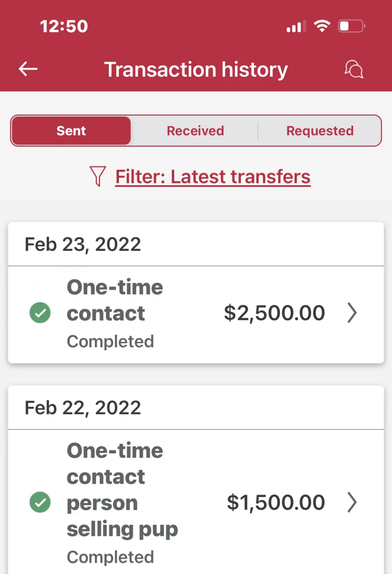This screenshot has height=574, width=392.
Task: Expand the $1,500.00 transaction chevron
Action: coord(352,502)
